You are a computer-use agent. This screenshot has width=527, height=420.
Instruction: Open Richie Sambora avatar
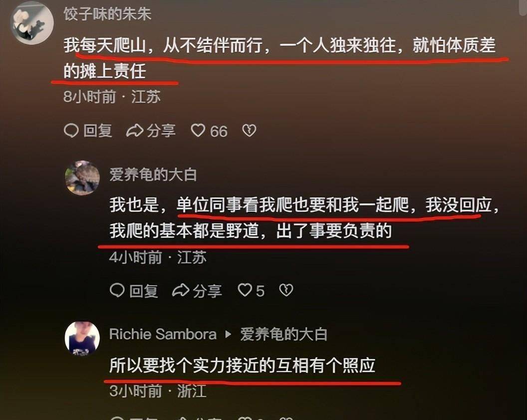pyautogui.click(x=82, y=338)
